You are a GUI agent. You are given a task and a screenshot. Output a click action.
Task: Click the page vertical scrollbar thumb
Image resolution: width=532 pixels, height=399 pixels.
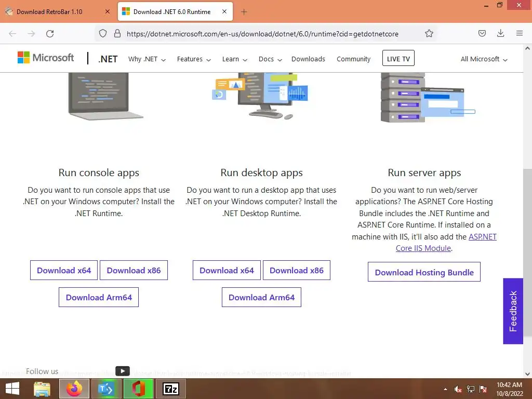(528, 252)
